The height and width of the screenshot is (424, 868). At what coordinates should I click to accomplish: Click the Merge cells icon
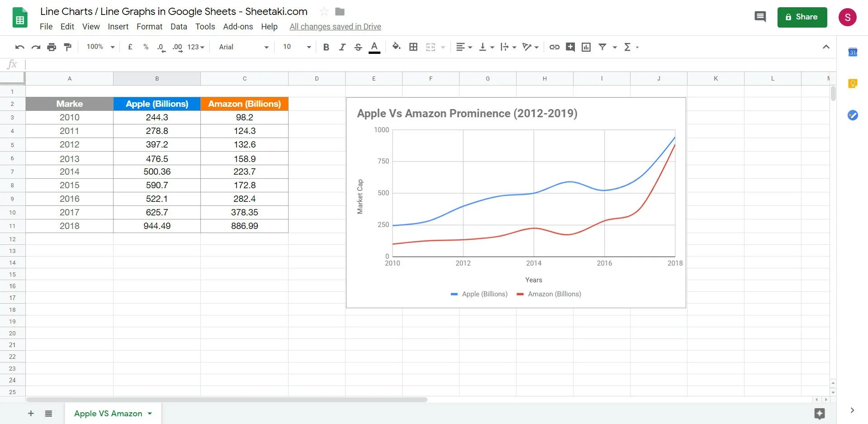[431, 47]
